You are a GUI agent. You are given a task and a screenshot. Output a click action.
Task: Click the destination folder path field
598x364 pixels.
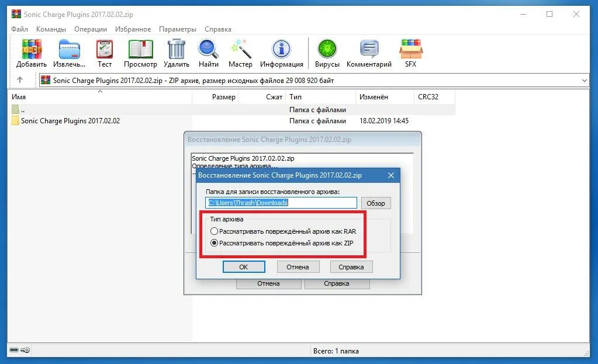pyautogui.click(x=281, y=203)
